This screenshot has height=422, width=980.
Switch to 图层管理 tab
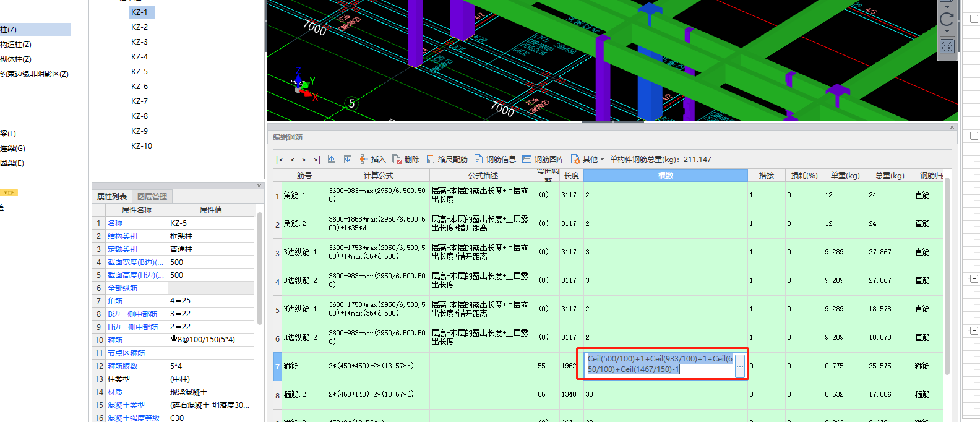(152, 196)
